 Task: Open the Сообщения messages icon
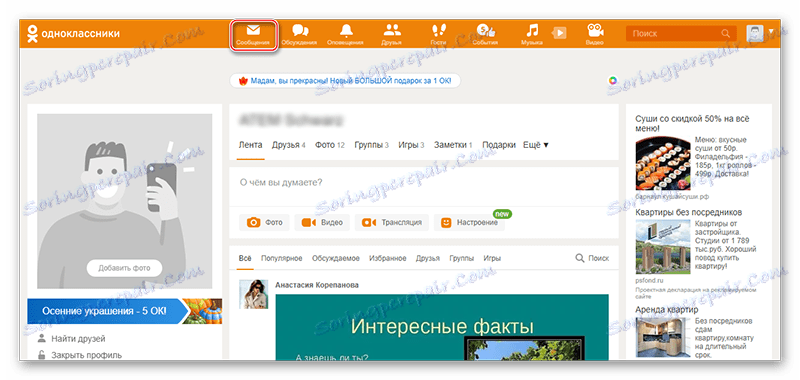click(254, 34)
